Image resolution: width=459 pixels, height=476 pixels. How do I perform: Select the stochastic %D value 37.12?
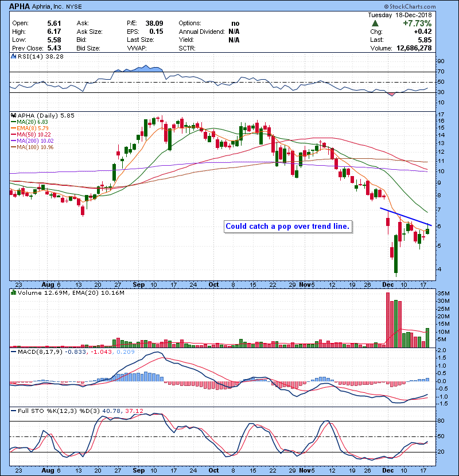tap(134, 411)
